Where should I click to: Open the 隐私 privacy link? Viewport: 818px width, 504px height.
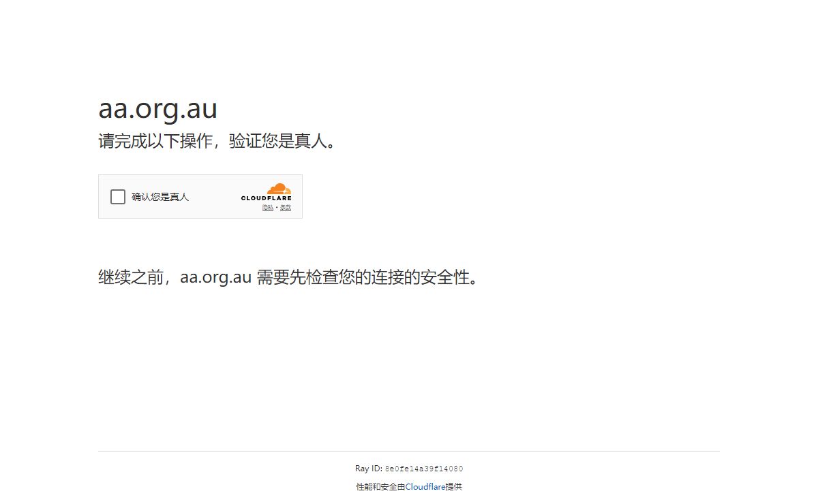268,207
